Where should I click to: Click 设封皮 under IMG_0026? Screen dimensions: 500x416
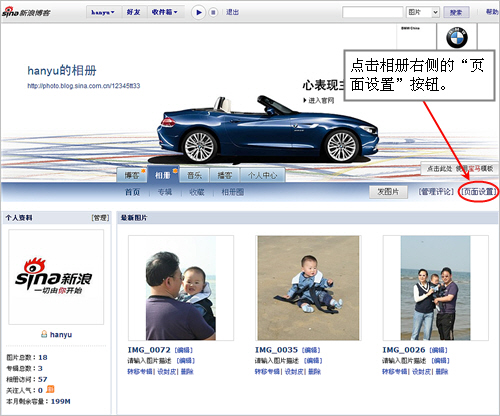pyautogui.click(x=421, y=371)
